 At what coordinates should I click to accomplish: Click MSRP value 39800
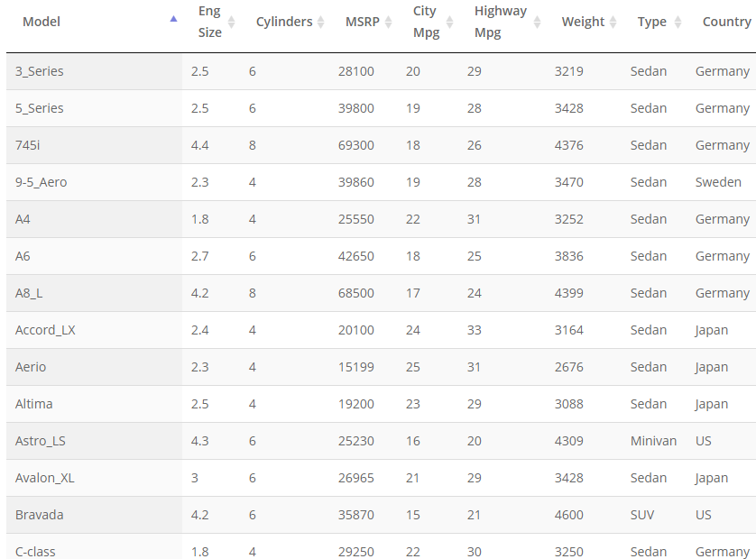[x=355, y=108]
